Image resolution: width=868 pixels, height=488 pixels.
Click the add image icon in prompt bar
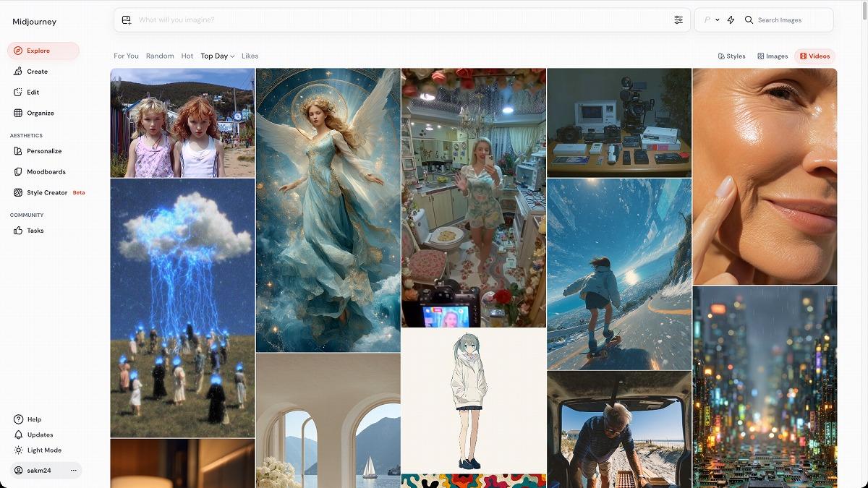pyautogui.click(x=127, y=20)
